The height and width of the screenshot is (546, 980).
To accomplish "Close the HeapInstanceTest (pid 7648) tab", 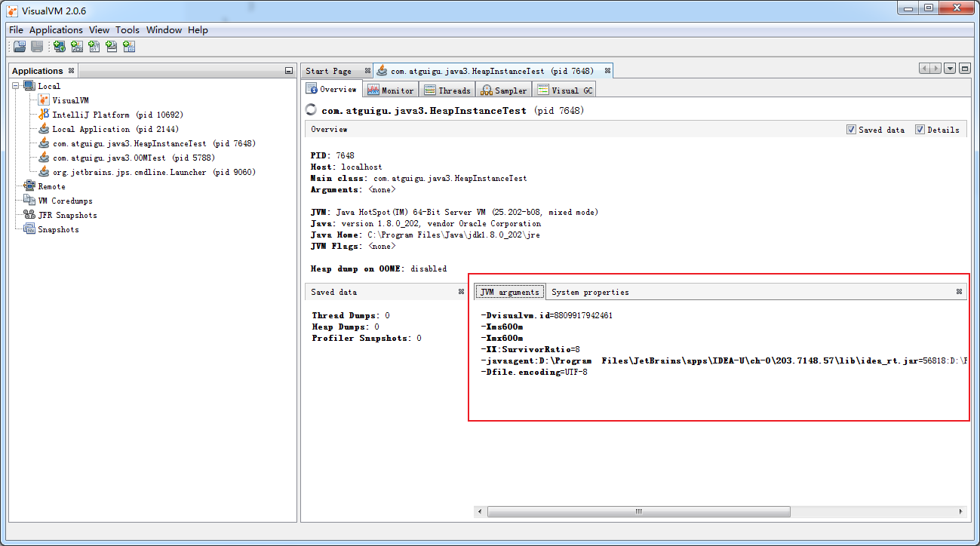I will [607, 71].
